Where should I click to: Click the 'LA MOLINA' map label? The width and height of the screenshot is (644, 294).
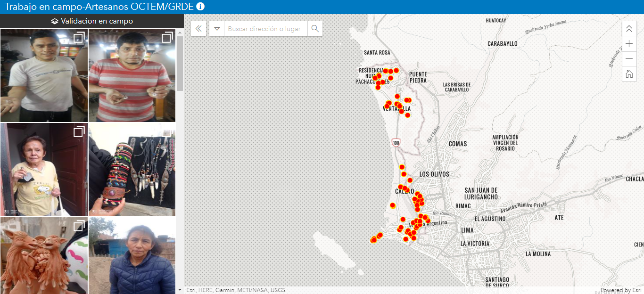click(538, 253)
